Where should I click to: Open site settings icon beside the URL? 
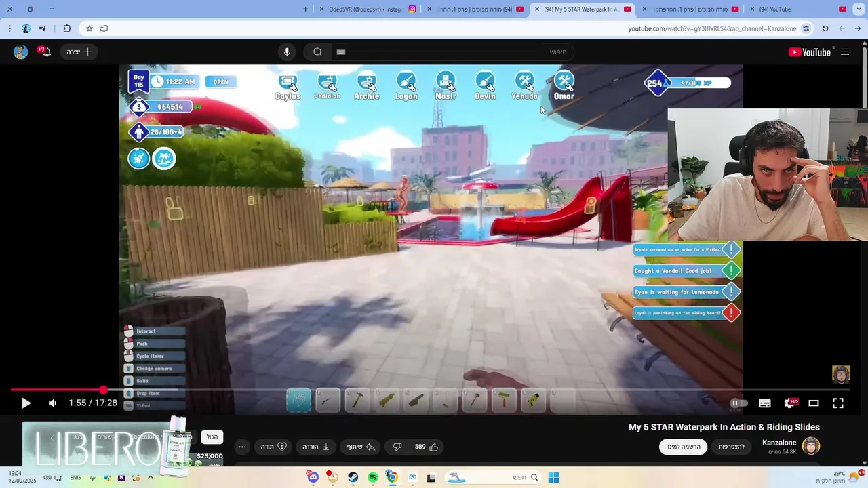pos(806,28)
